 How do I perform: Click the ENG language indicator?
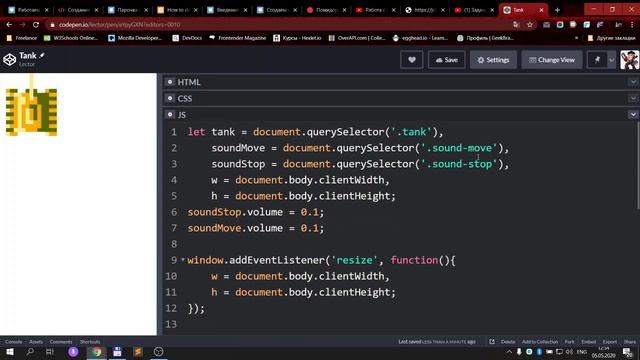point(582,352)
